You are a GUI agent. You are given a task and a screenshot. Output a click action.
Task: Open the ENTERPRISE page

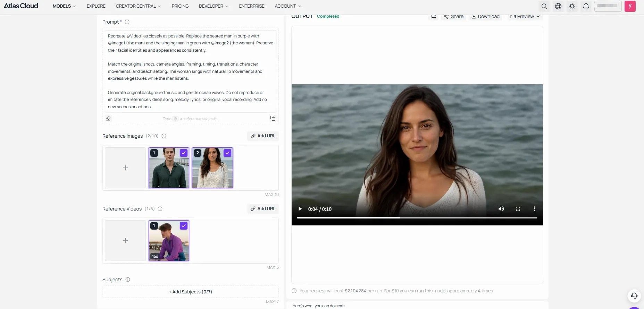pos(252,6)
